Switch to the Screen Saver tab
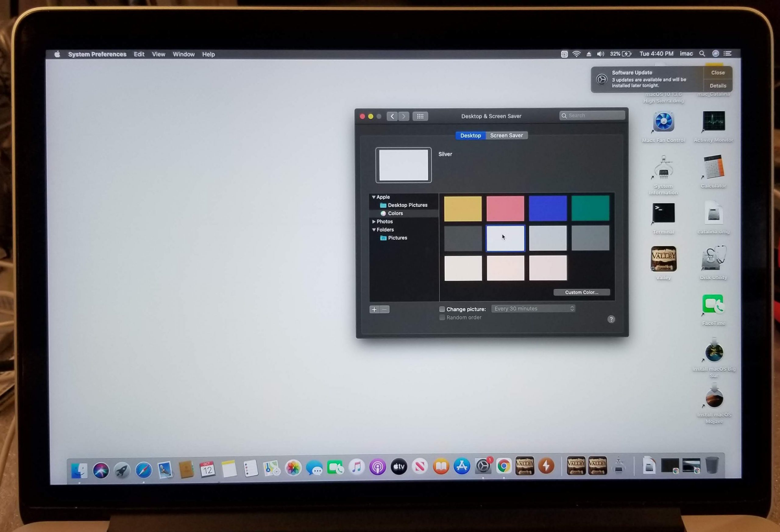 tap(506, 136)
